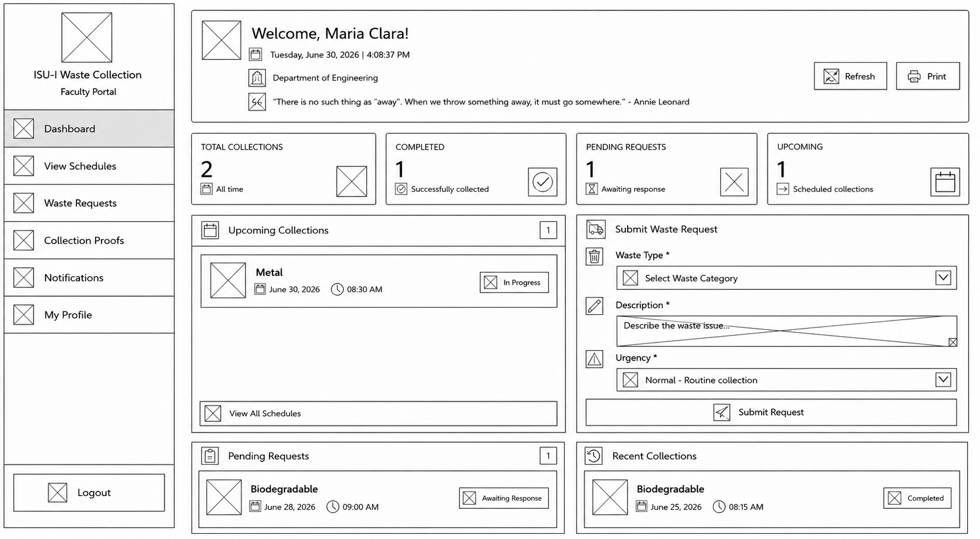This screenshot has height=539, width=980.
Task: Click the history clock icon beside Recent Collections
Action: pos(594,456)
